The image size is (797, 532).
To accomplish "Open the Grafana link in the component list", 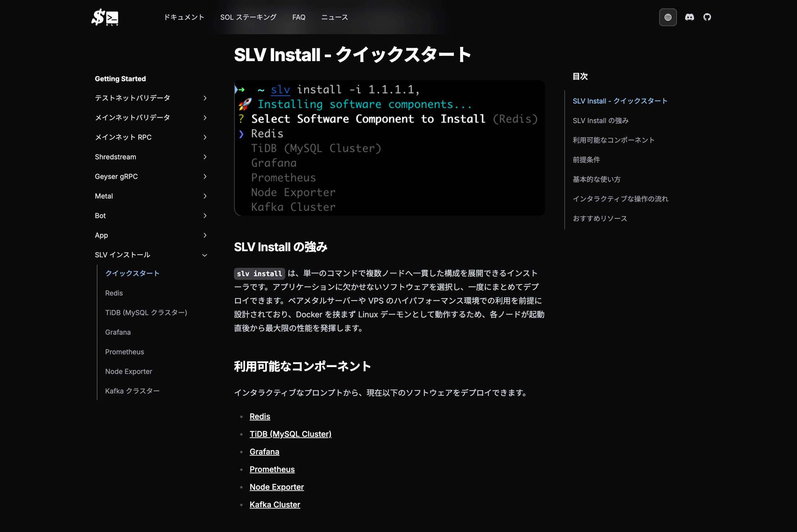I will click(x=264, y=451).
